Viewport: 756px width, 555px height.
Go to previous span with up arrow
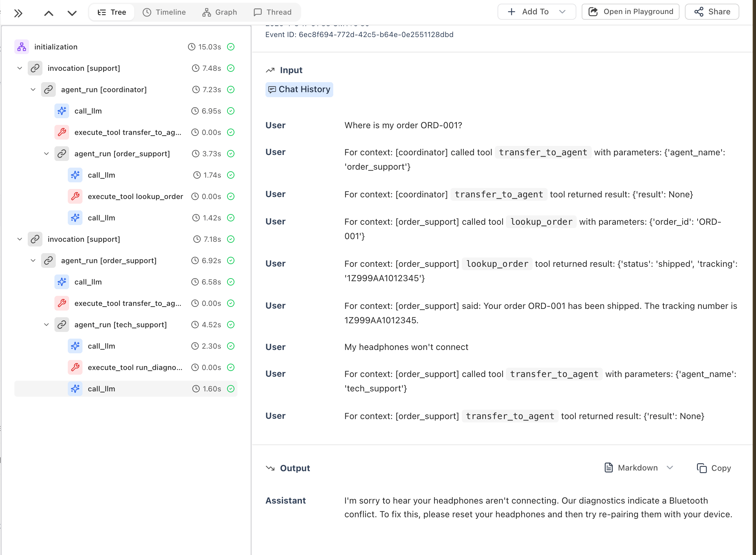click(49, 13)
